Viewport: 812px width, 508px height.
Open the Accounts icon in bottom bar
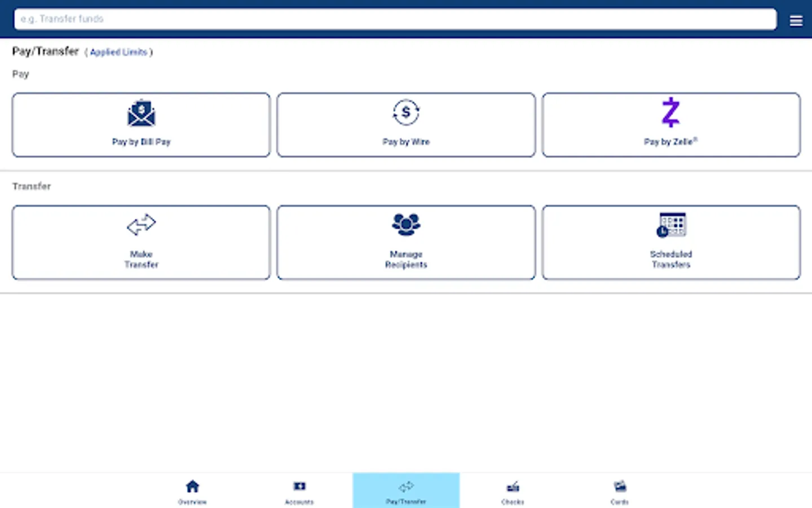[299, 486]
